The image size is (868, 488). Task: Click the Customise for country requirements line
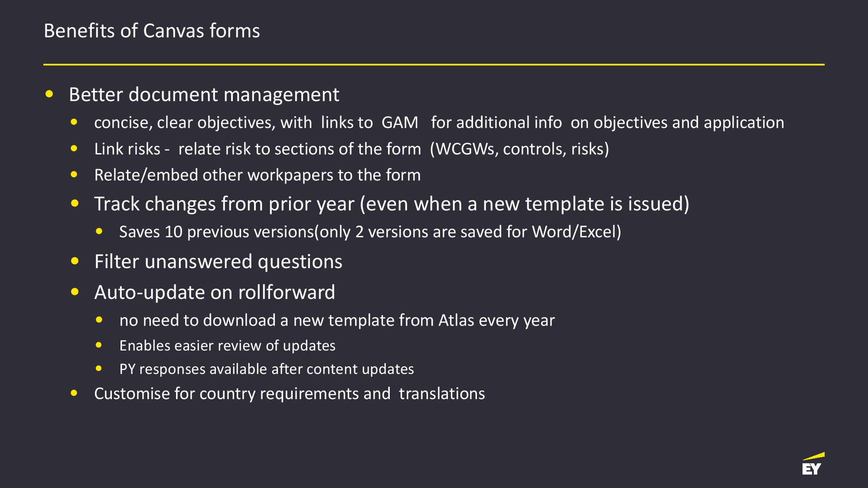click(289, 394)
